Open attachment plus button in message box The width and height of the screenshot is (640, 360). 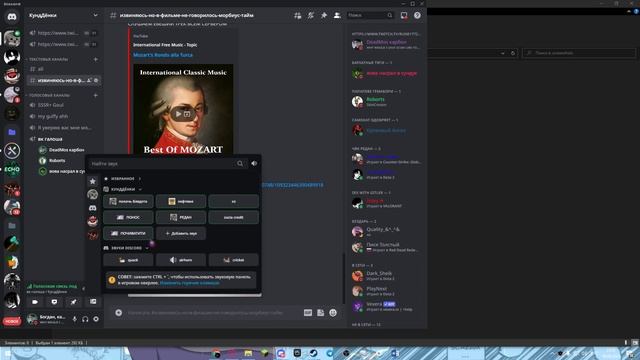coord(118,313)
